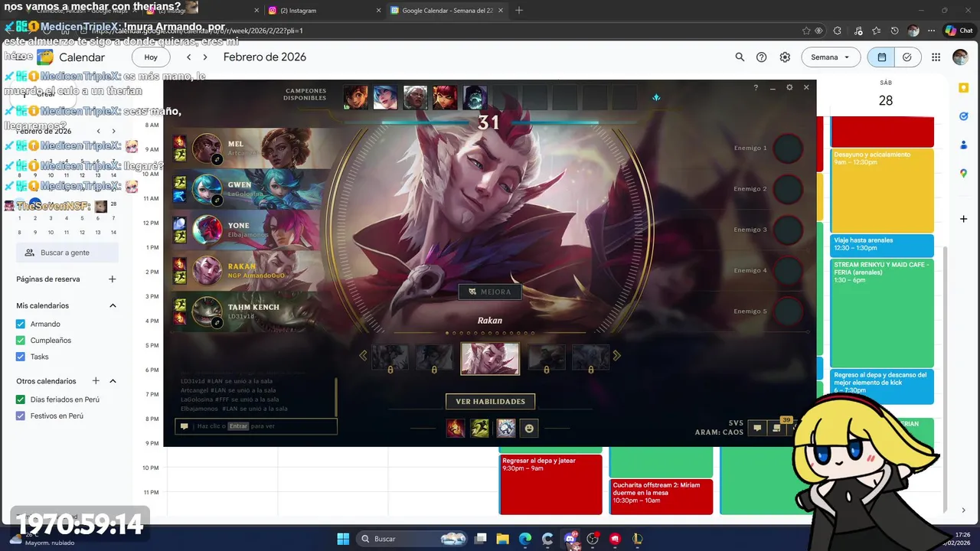This screenshot has height=551, width=980.
Task: Click Yone's champion portrait in team list
Action: click(x=207, y=230)
